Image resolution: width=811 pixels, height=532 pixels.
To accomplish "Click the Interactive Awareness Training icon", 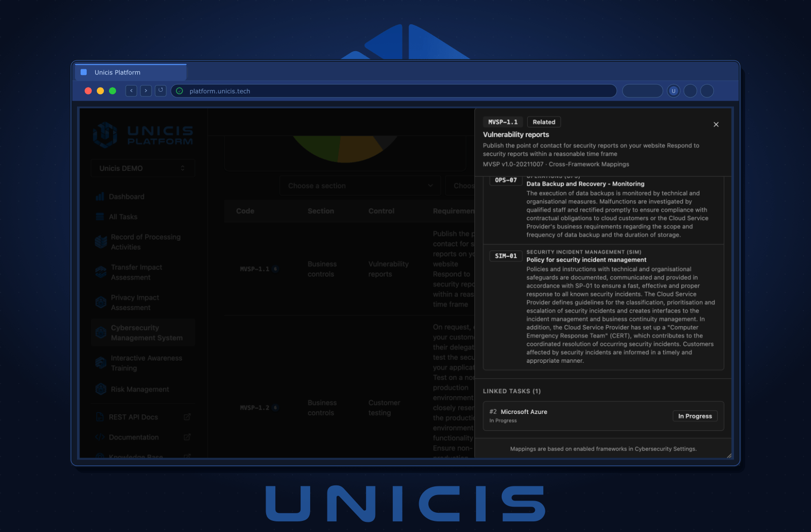I will pos(100,363).
